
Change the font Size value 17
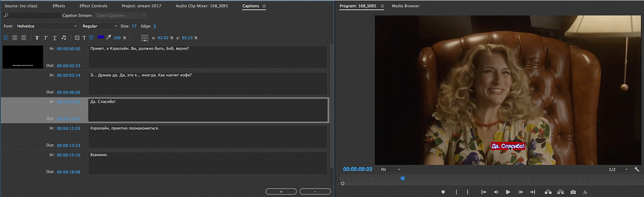click(x=134, y=26)
